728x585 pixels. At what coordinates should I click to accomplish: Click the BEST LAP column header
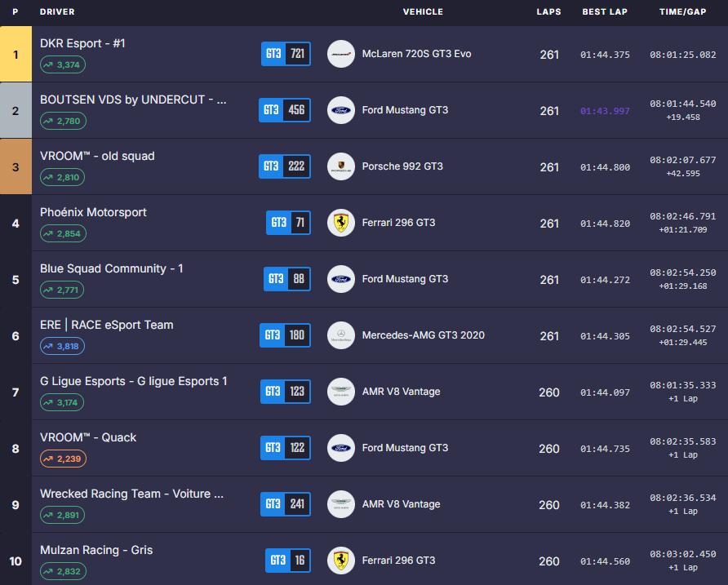click(x=605, y=12)
